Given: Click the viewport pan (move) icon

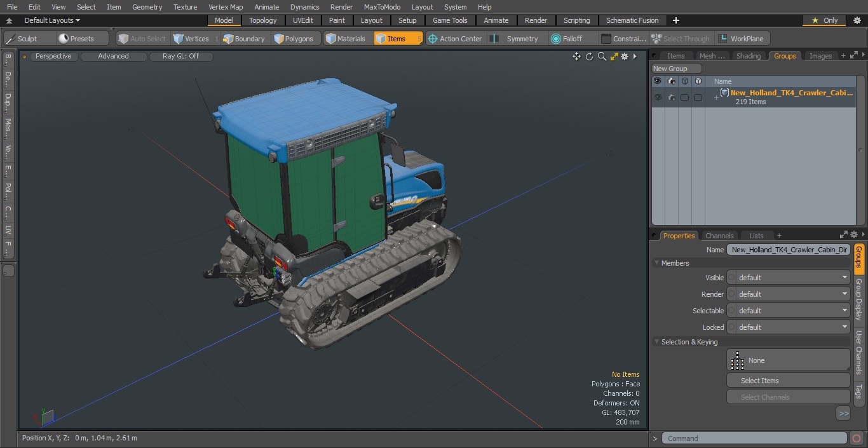Looking at the screenshot, I should 576,57.
